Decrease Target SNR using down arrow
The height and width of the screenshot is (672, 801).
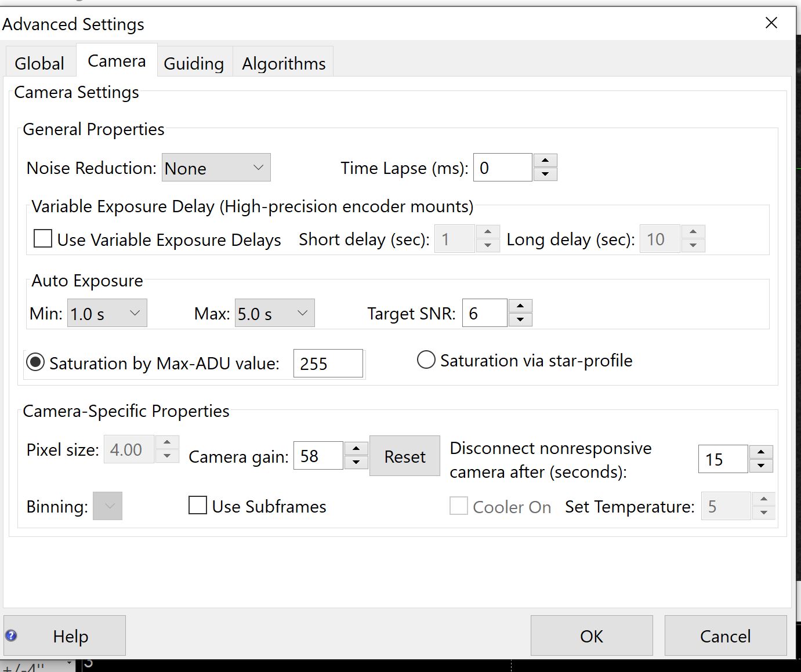pyautogui.click(x=520, y=319)
